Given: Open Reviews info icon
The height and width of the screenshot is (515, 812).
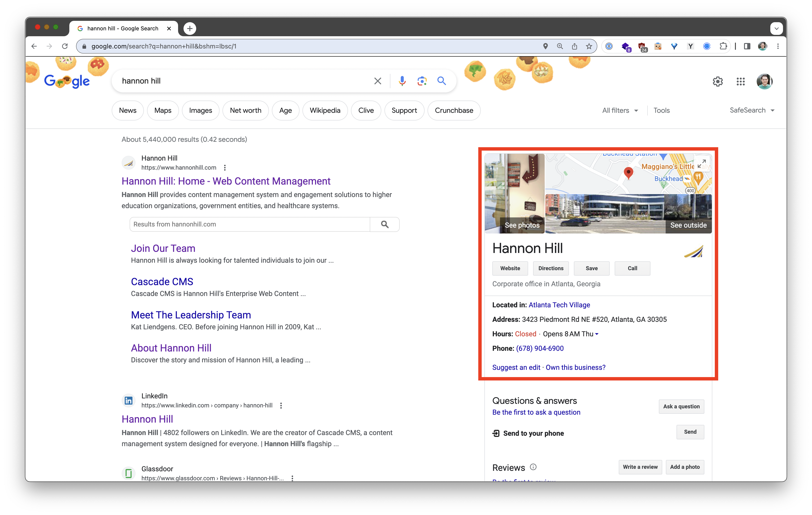Looking at the screenshot, I should point(533,467).
